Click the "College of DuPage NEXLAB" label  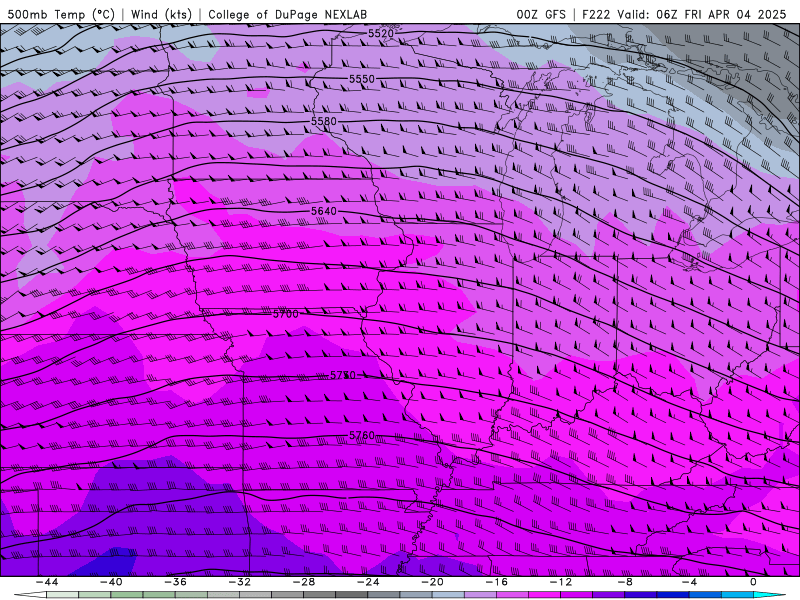[287, 14]
